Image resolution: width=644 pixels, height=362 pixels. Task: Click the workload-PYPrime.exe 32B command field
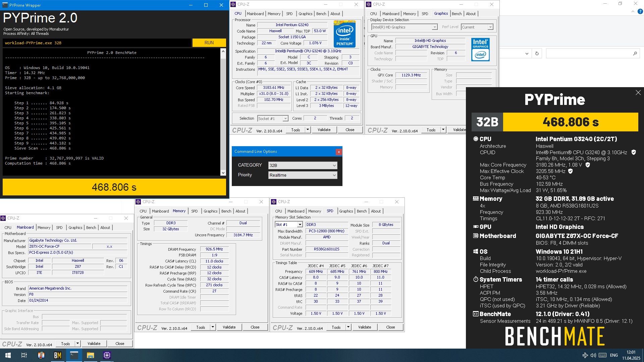click(x=97, y=43)
